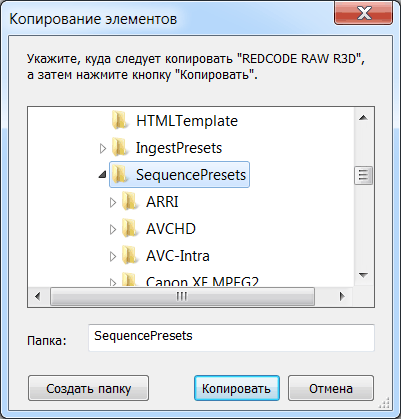Click the horizontal scrollbar right arrow

[x=342, y=296]
